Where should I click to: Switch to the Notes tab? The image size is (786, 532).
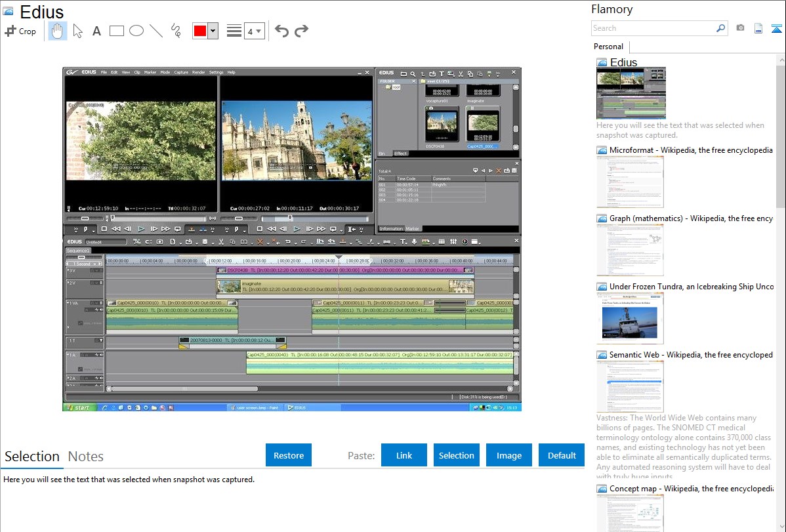pyautogui.click(x=86, y=457)
